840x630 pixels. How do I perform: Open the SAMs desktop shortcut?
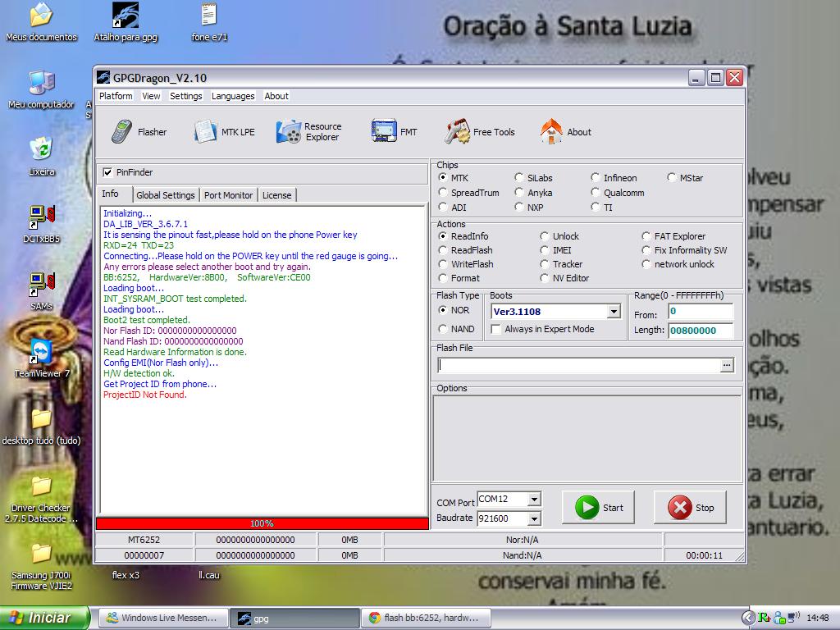[41, 291]
